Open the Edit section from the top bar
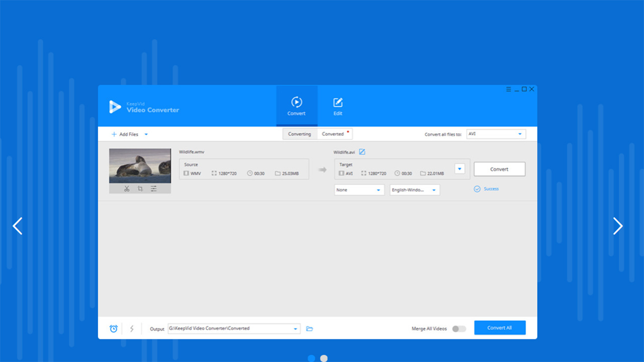Viewport: 644px width, 362px height. 337,105
